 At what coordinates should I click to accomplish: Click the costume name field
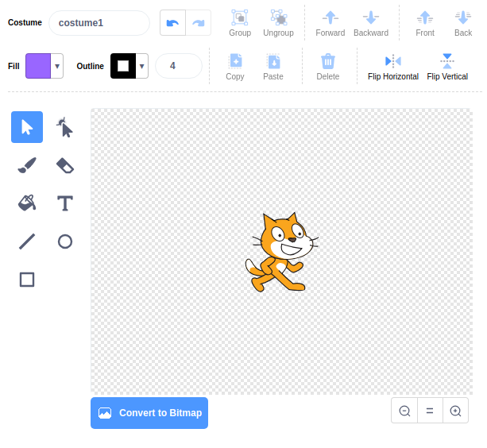[99, 23]
